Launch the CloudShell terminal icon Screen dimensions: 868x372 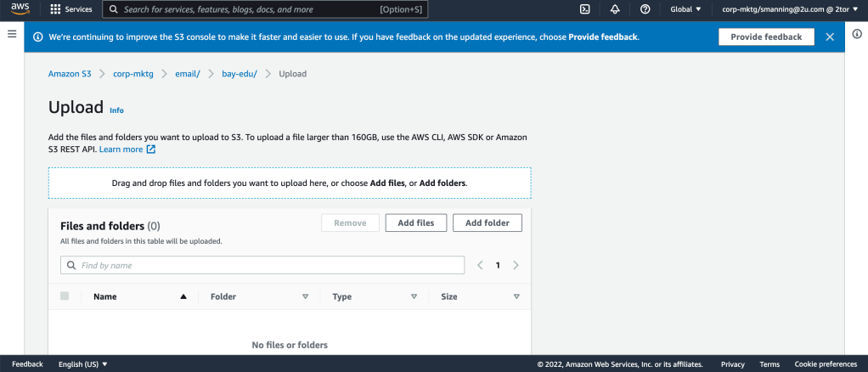pyautogui.click(x=584, y=9)
